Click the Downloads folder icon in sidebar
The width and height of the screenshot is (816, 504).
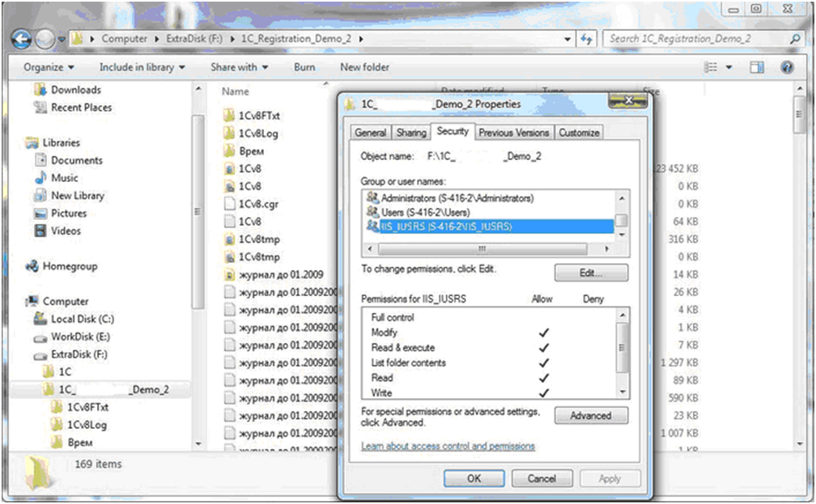pyautogui.click(x=40, y=90)
